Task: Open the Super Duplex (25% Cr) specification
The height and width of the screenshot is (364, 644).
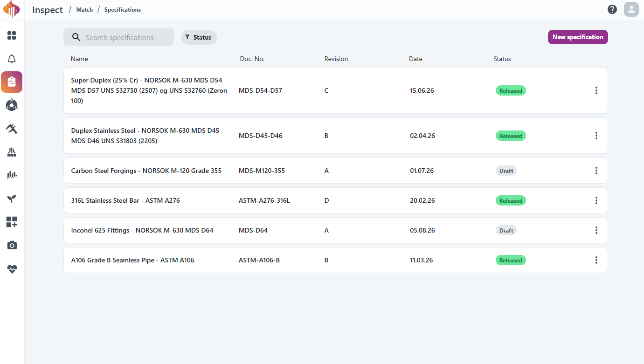Action: (336, 90)
